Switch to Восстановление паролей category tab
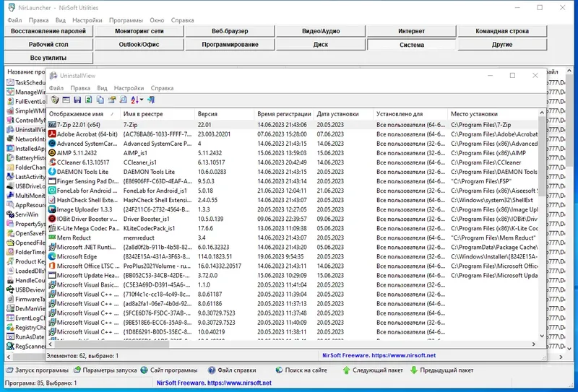This screenshot has height=392, width=578. [x=48, y=31]
